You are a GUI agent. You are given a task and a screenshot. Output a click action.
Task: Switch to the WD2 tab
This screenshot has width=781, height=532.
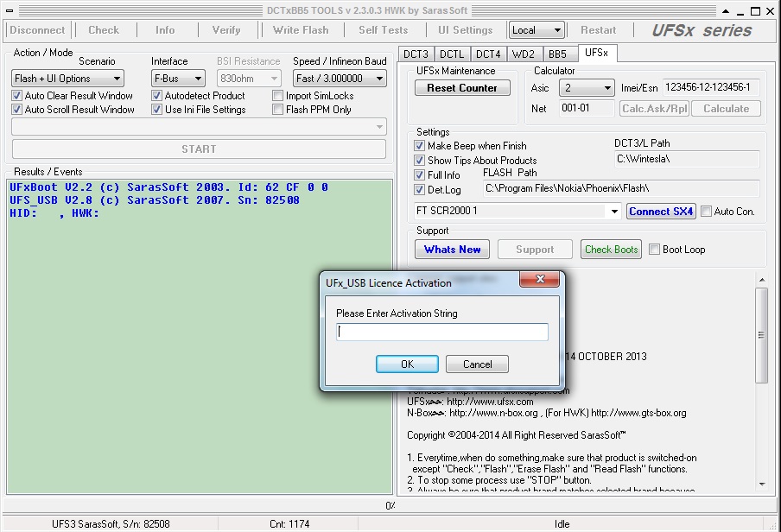(523, 54)
